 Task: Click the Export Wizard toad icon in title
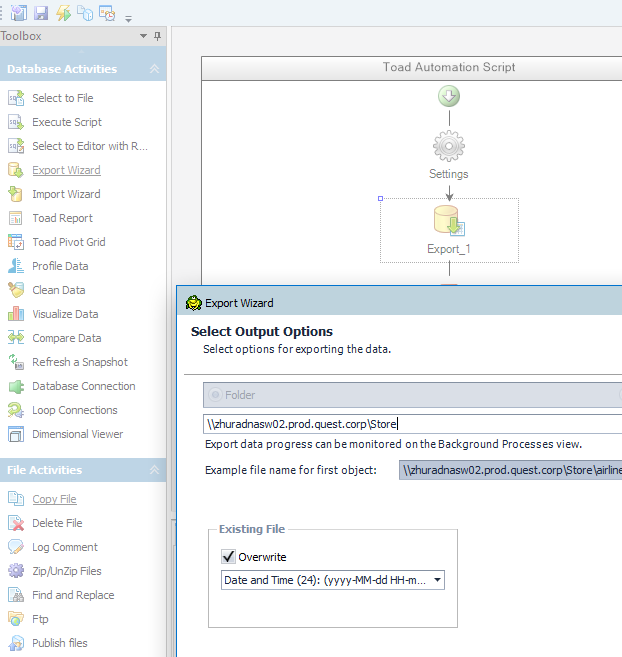194,303
